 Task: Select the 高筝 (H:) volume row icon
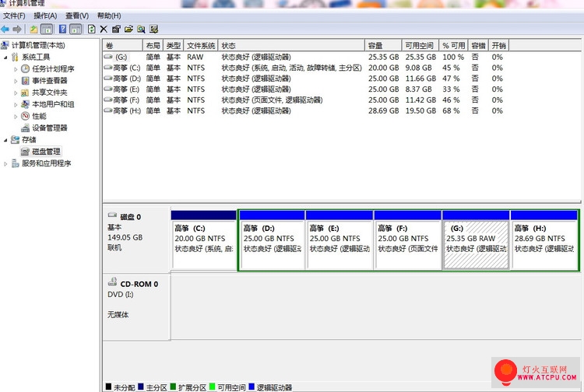pyautogui.click(x=108, y=110)
